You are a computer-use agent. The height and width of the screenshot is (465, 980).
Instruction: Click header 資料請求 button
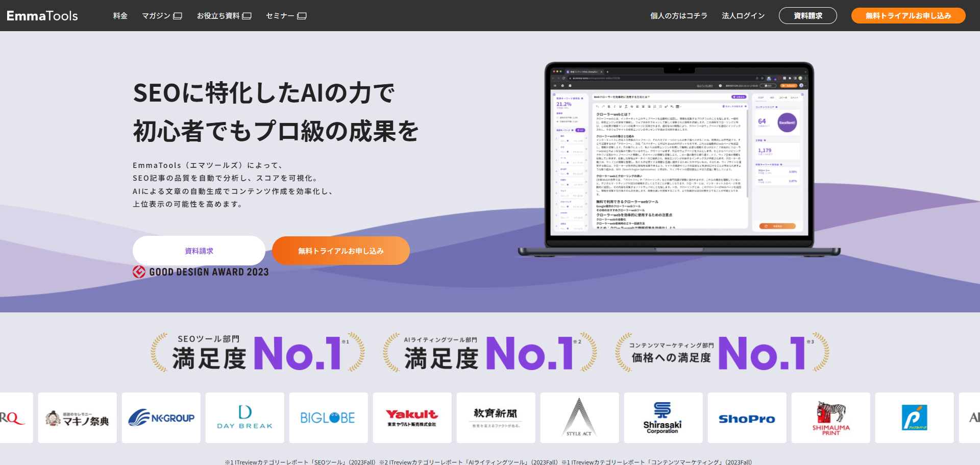[807, 16]
